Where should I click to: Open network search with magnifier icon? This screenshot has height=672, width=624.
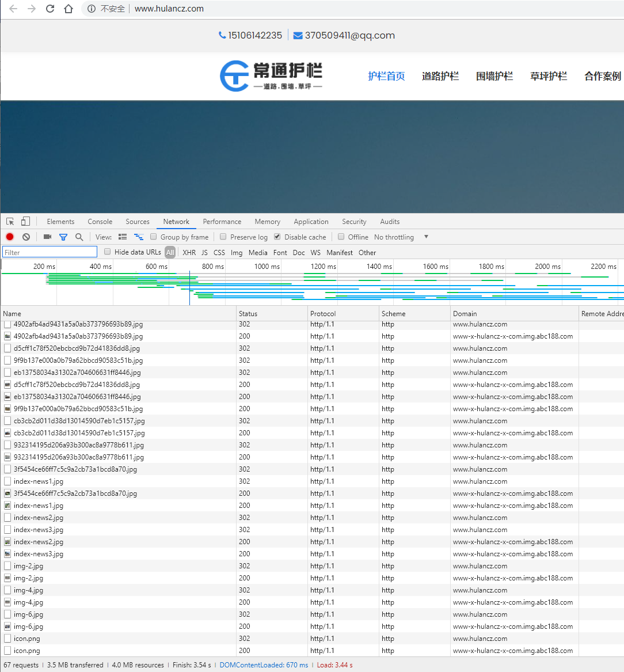[x=79, y=237]
